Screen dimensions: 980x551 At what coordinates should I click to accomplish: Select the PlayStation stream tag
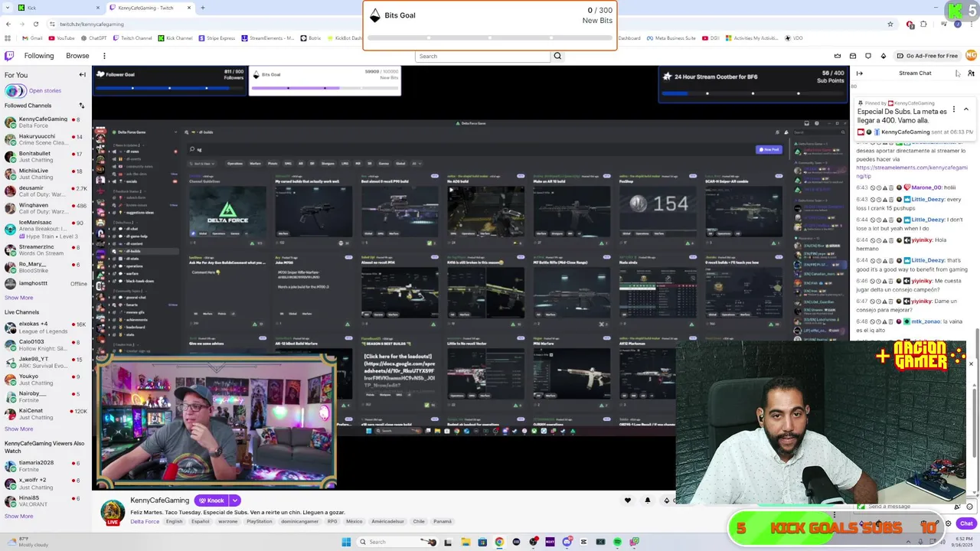click(259, 522)
